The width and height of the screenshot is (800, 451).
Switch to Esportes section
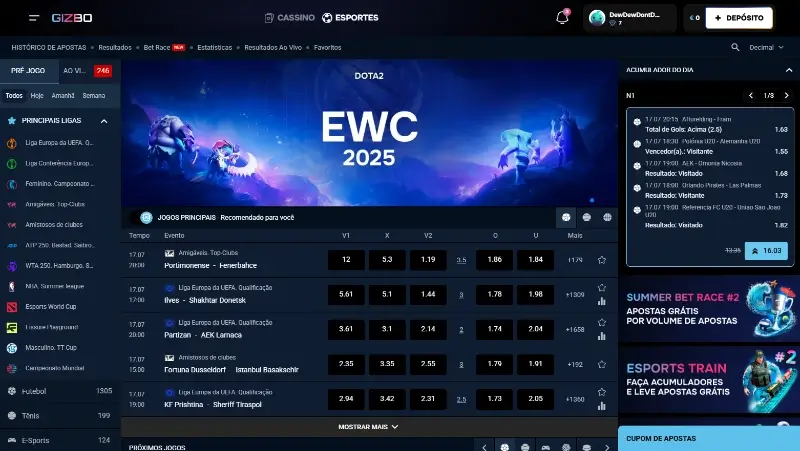click(350, 17)
